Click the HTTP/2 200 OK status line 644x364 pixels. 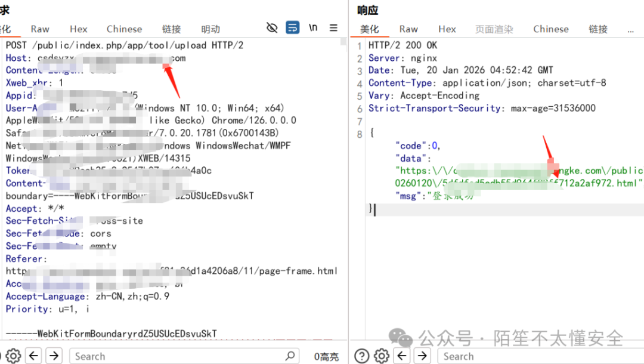coord(402,45)
